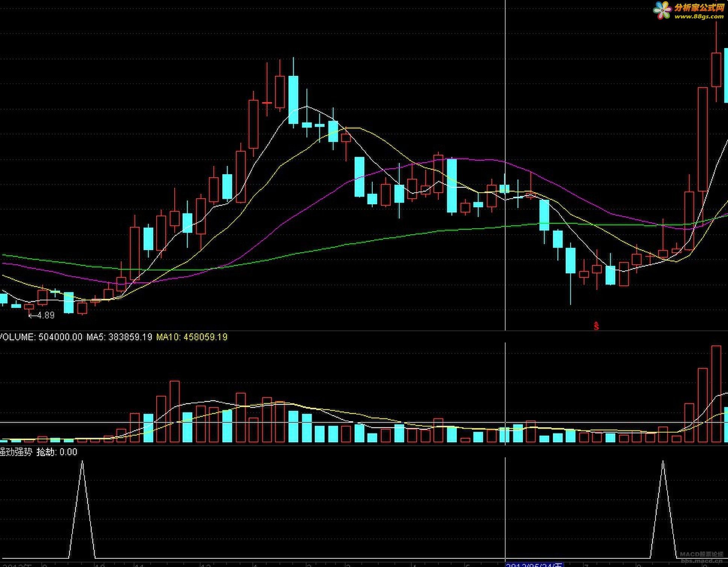Image resolution: width=728 pixels, height=567 pixels.
Task: Select the 强劲强势 indicator name
Action: (16, 452)
